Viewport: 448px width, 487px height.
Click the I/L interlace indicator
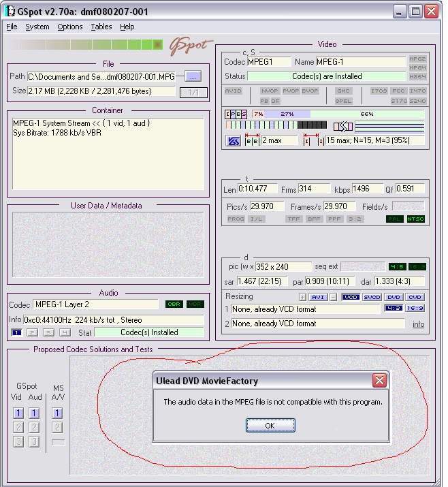pos(257,219)
